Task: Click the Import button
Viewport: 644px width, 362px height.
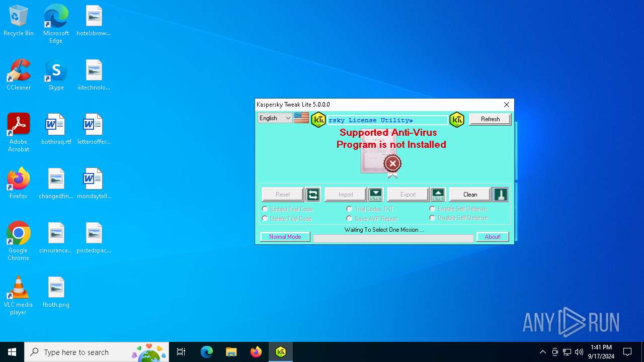Action: point(346,195)
